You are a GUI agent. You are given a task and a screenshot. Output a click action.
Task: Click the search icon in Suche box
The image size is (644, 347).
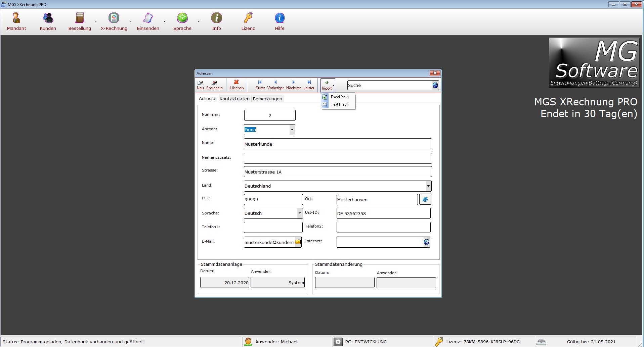click(x=435, y=85)
